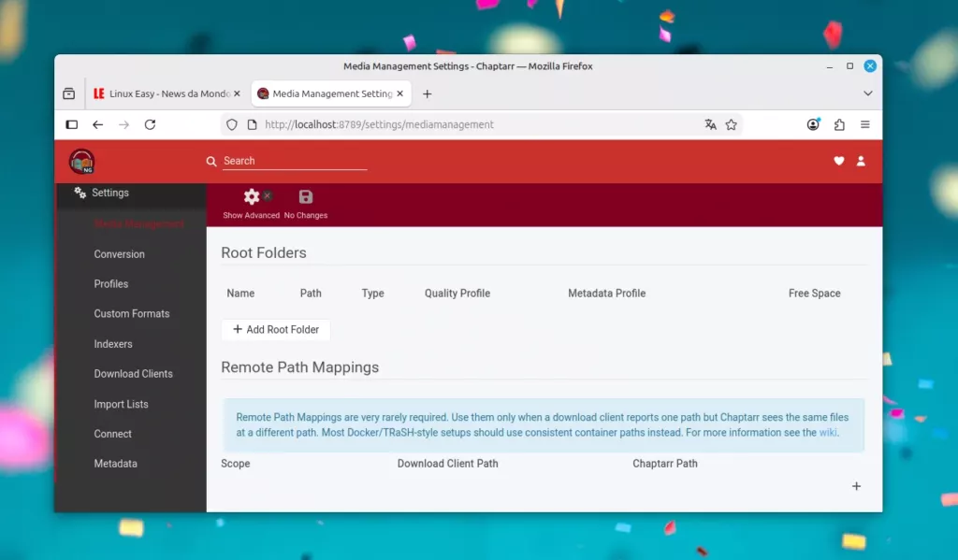This screenshot has height=560, width=958.
Task: Click the tracking protection shield icon
Action: click(x=232, y=124)
